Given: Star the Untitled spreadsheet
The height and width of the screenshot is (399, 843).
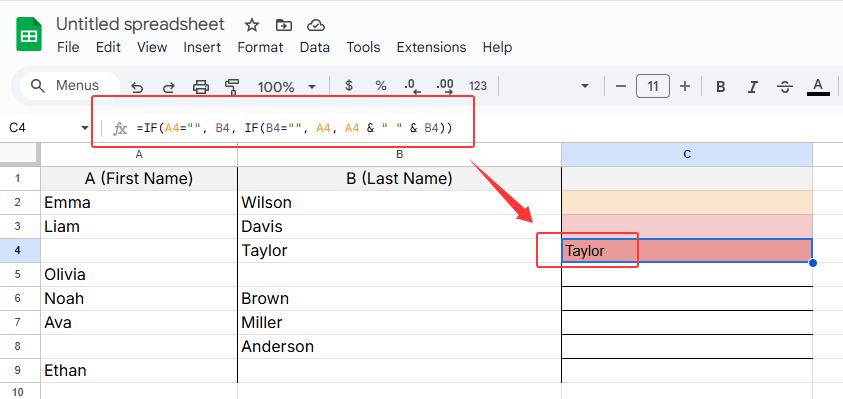Looking at the screenshot, I should (x=252, y=25).
